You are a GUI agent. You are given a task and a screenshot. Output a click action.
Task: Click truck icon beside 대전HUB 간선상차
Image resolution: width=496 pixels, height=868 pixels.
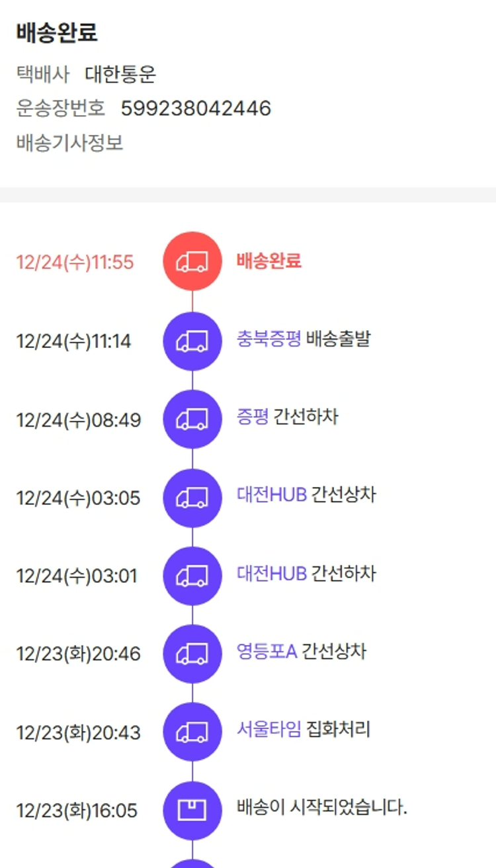pos(192,498)
